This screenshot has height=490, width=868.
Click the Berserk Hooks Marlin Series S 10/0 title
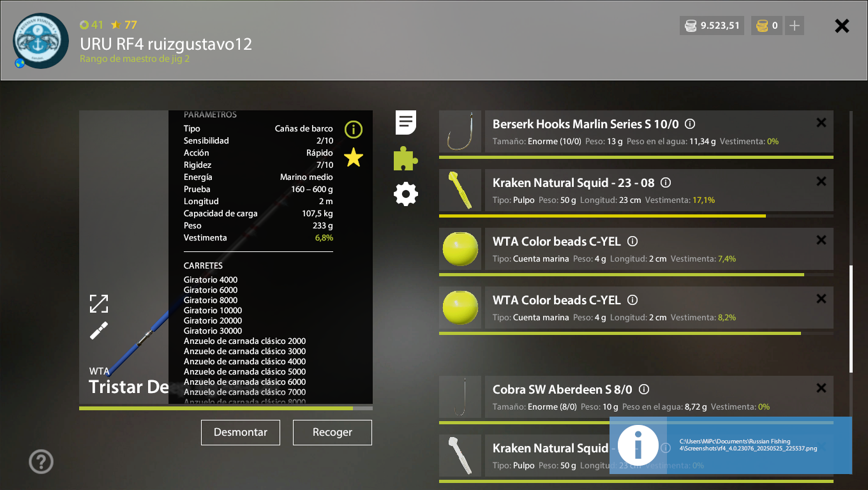click(586, 124)
